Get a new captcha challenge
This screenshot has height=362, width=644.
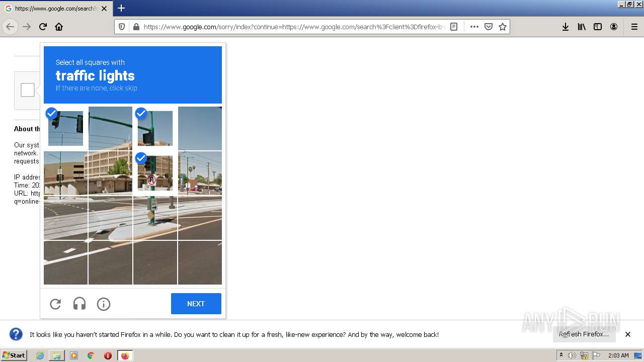(x=55, y=304)
